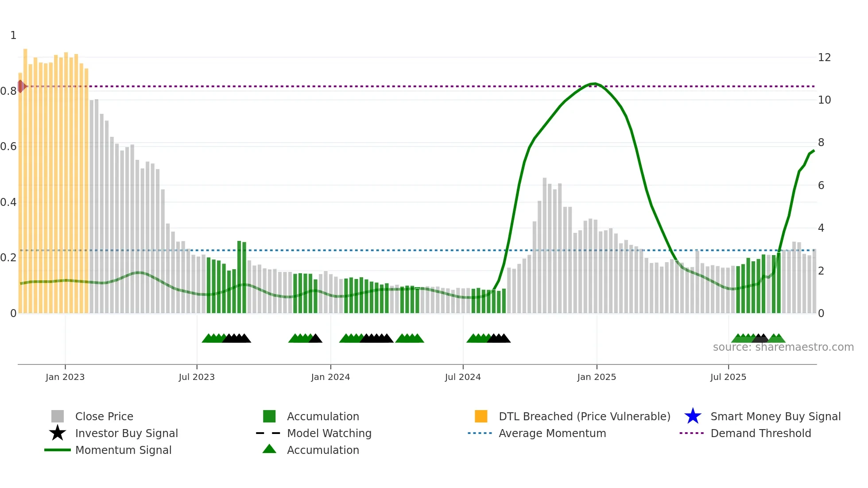Click the first green accumulation triangles near Jul 2023
Image resolution: width=868 pixels, height=488 pixels.
pyautogui.click(x=213, y=339)
